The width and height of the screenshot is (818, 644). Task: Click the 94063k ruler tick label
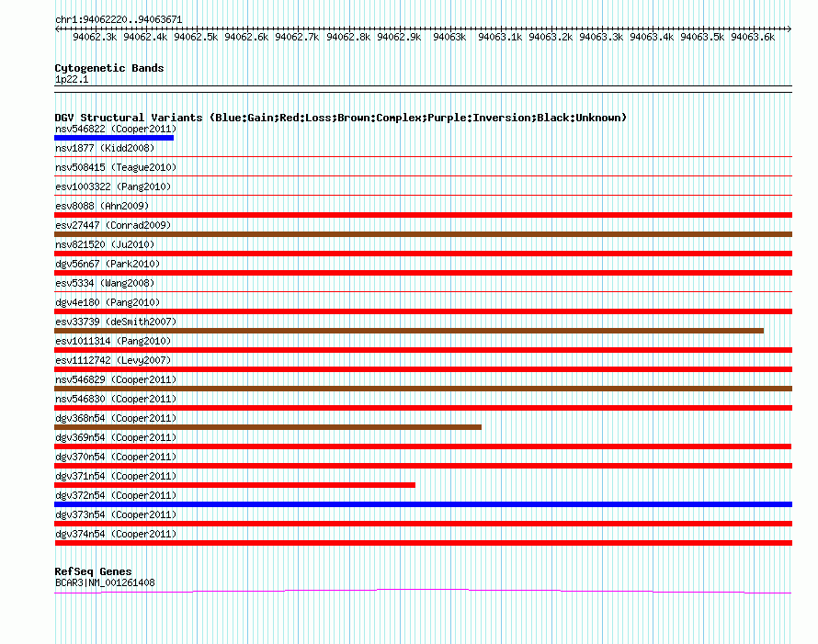pyautogui.click(x=449, y=37)
